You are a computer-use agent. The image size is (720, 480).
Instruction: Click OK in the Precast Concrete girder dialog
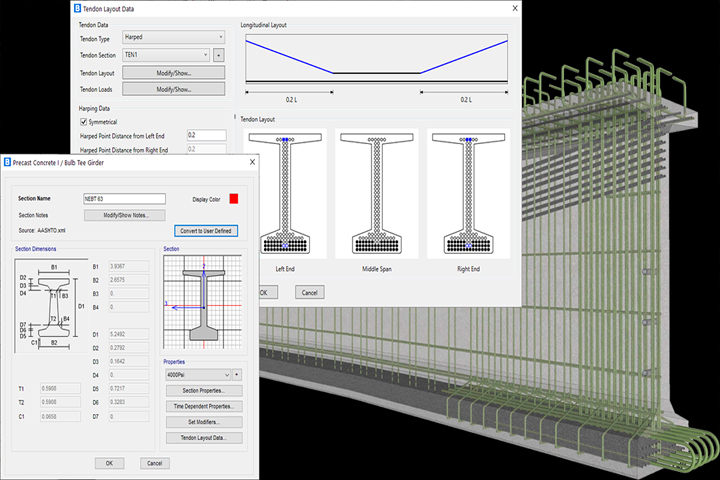click(x=109, y=463)
